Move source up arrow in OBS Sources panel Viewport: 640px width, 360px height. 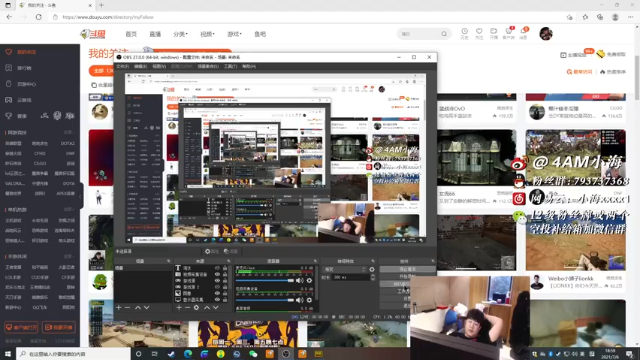tap(207, 307)
